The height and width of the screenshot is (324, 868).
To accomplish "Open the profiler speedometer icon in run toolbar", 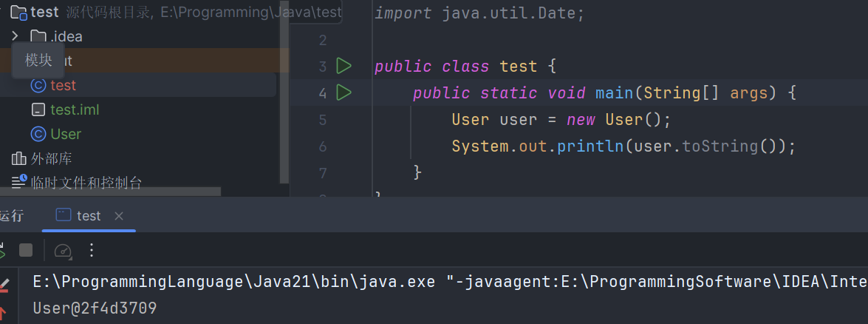I will tap(63, 251).
